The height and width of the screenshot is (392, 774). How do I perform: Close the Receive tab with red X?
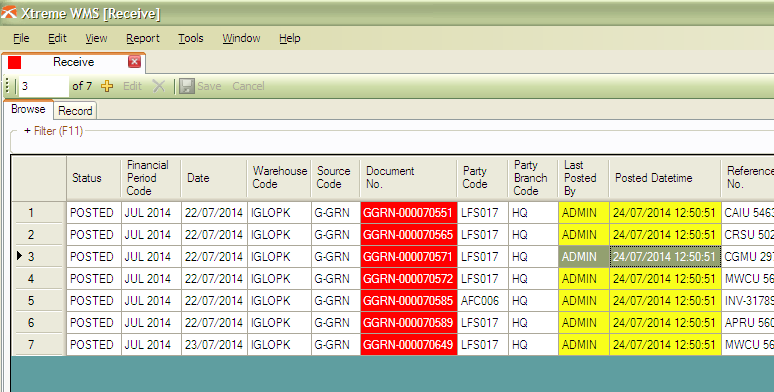(x=134, y=62)
